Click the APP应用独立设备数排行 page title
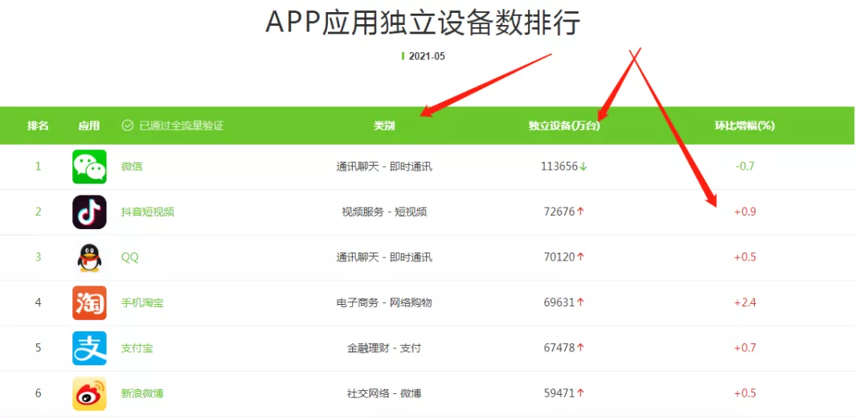 pos(423,23)
